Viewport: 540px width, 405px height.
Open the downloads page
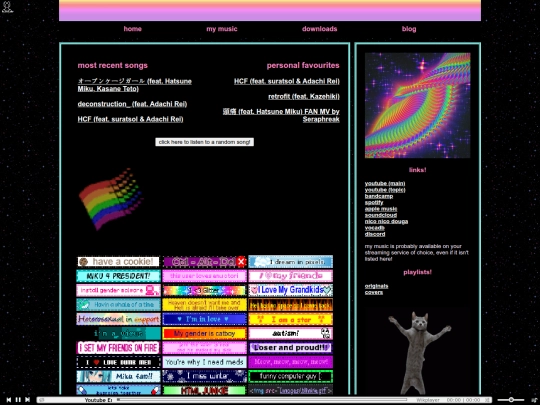pos(320,29)
